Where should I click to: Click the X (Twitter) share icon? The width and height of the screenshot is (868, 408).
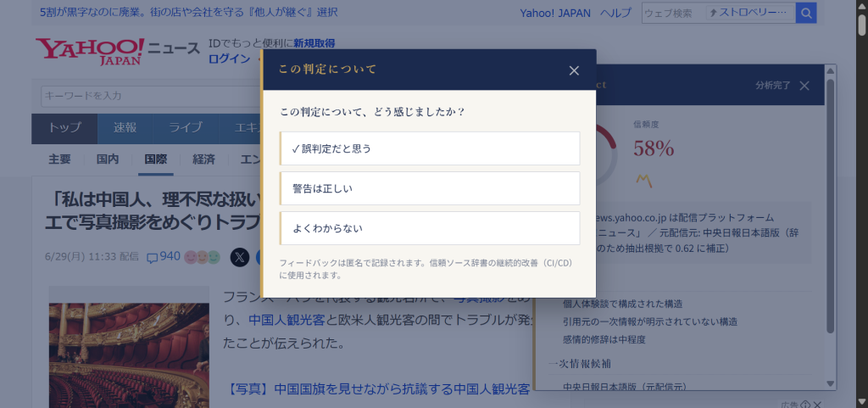(x=240, y=257)
